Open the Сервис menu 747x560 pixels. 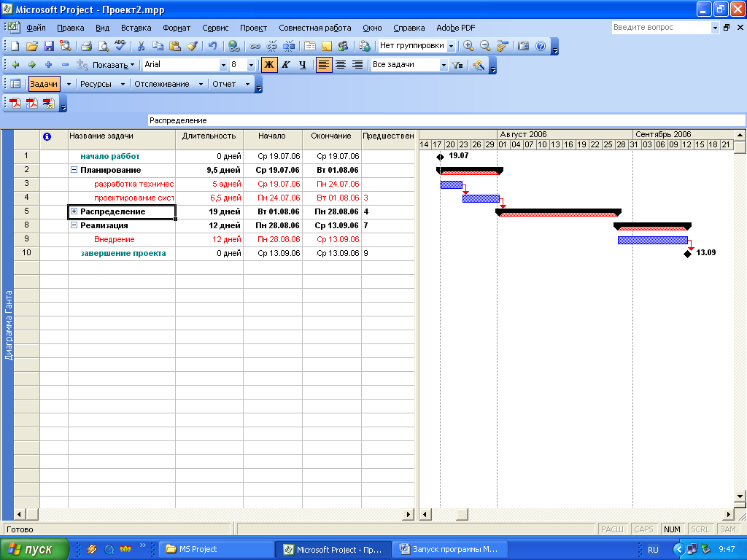coord(215,28)
